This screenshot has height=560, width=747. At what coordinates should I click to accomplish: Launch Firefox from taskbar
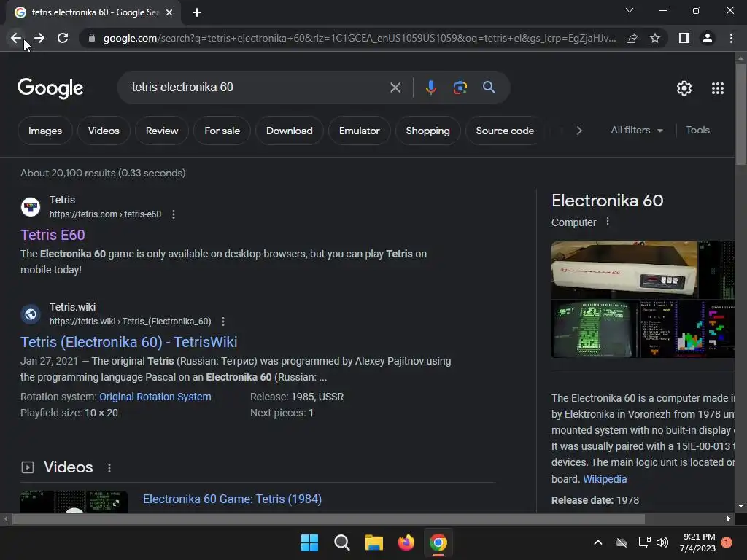click(x=406, y=542)
